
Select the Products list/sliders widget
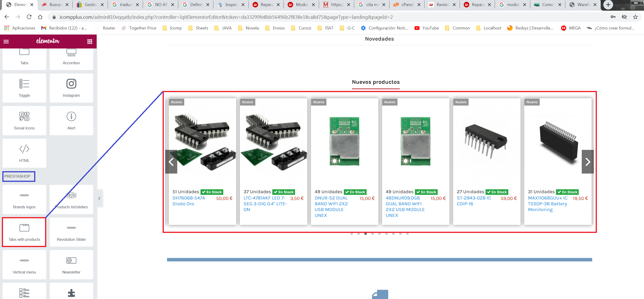click(71, 199)
